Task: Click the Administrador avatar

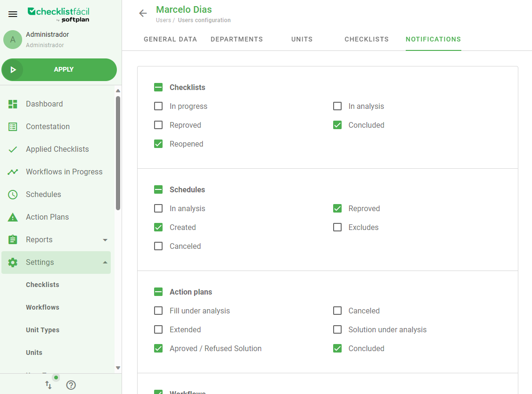Action: tap(13, 40)
